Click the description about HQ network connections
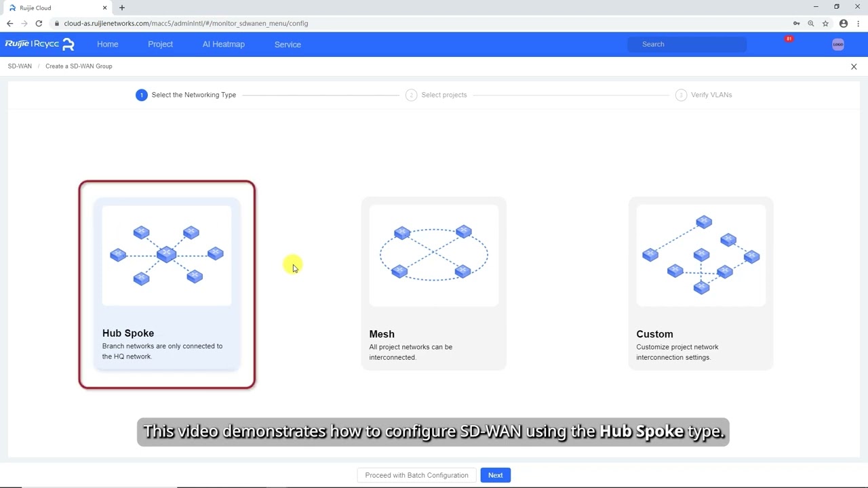This screenshot has width=868, height=488. pos(162,351)
